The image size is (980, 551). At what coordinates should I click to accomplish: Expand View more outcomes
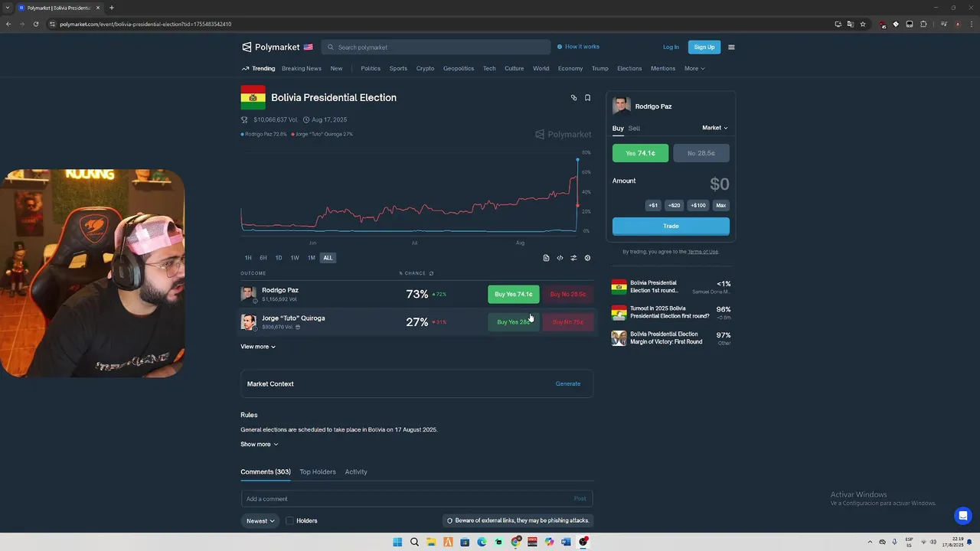tap(258, 347)
